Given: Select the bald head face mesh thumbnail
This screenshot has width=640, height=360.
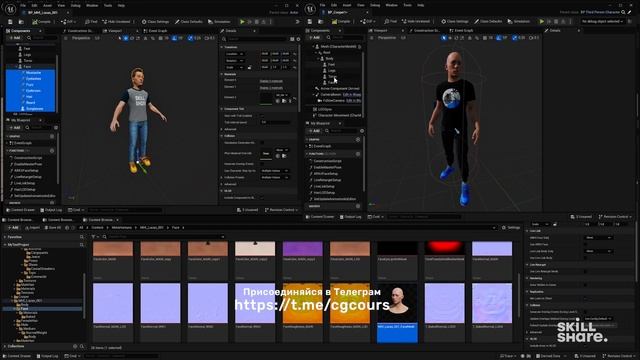Looking at the screenshot, I should pos(397,303).
